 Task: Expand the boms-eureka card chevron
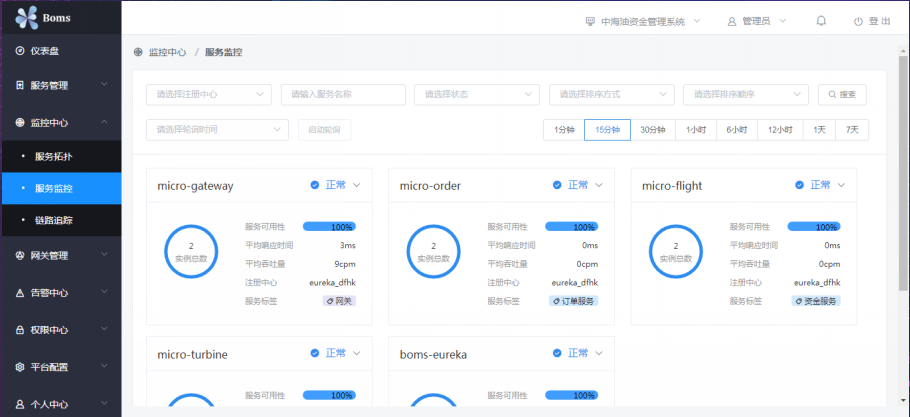pos(599,353)
